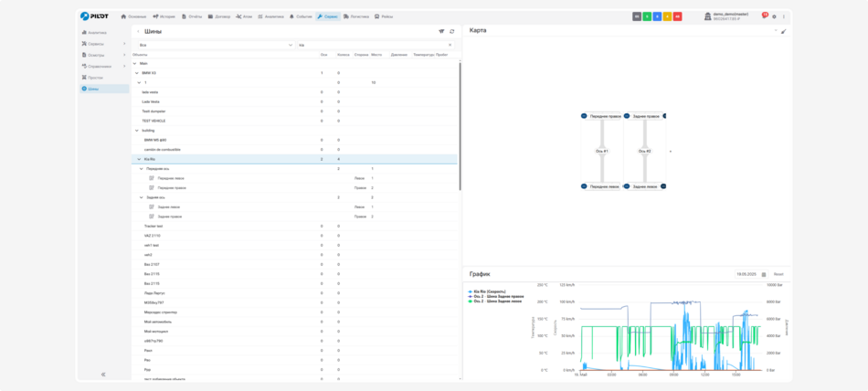Click the blue status counter badge
868x391 pixels.
coord(657,16)
